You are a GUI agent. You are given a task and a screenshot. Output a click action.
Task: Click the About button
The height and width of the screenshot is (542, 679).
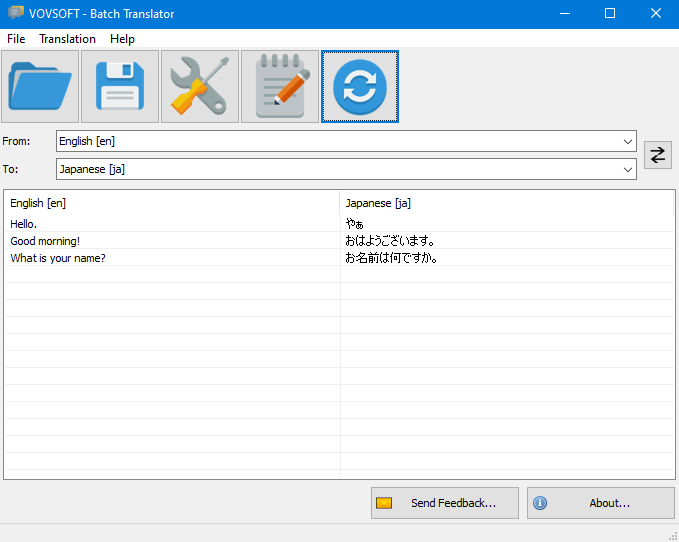601,503
